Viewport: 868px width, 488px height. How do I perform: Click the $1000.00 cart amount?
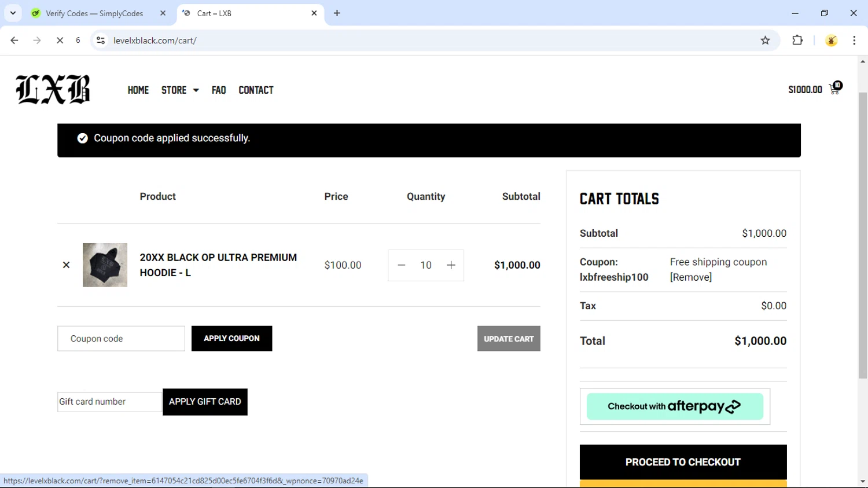(805, 89)
